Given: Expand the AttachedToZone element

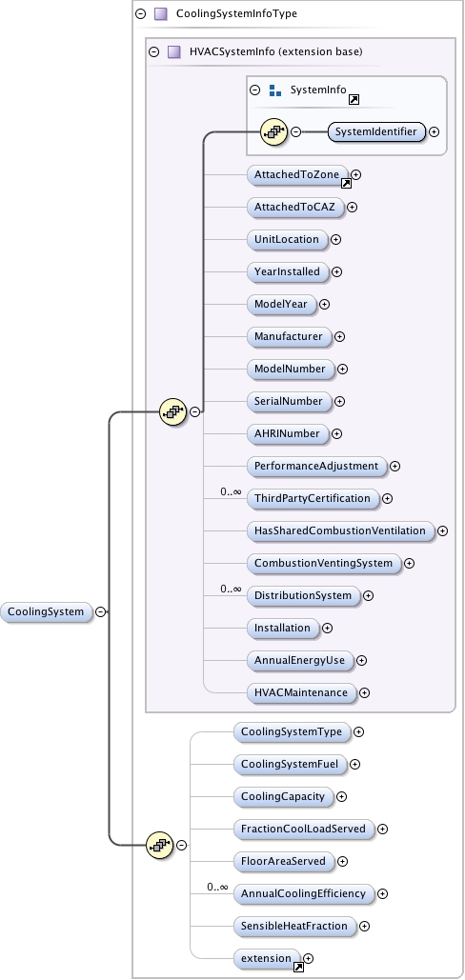Looking at the screenshot, I should click(355, 175).
